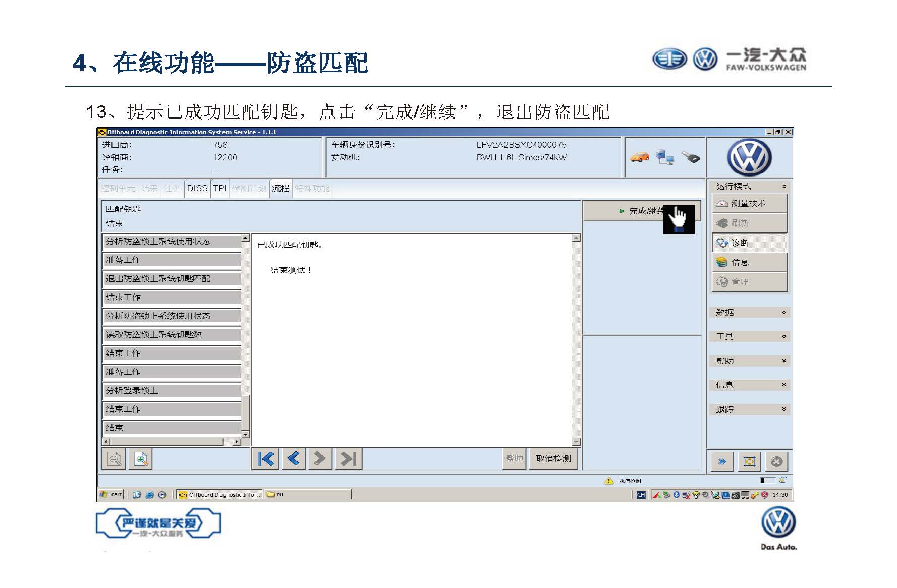This screenshot has height=588, width=897.
Task: Open the 特殊功能 tab
Action: pyautogui.click(x=312, y=188)
